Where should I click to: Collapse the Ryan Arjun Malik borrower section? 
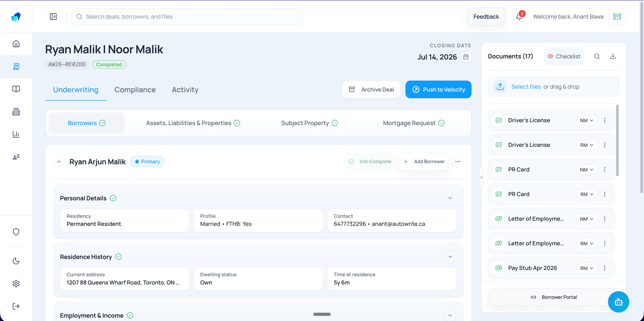coord(59,162)
